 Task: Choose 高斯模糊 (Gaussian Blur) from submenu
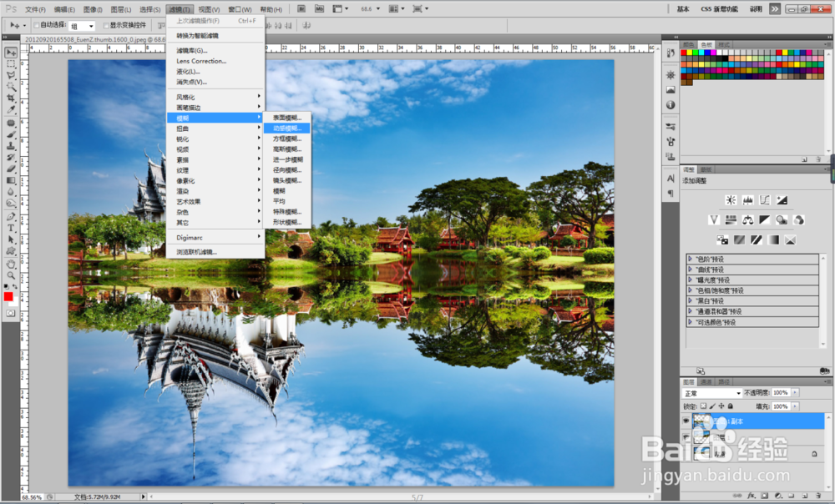287,149
